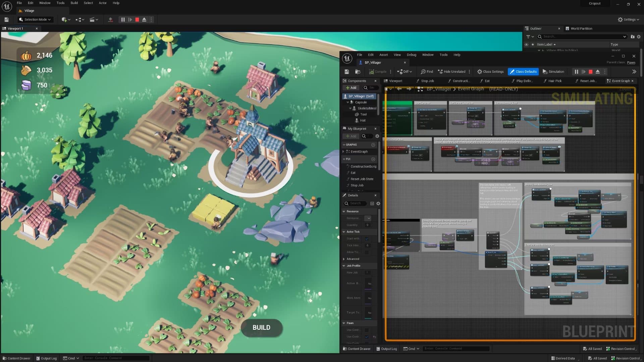
Task: Expand Advanced section in Details
Action: [344, 259]
